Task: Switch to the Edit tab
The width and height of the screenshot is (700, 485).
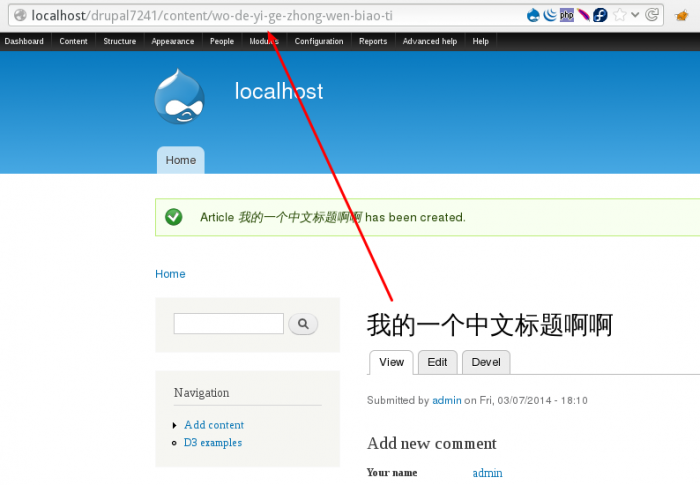Action: coord(438,362)
